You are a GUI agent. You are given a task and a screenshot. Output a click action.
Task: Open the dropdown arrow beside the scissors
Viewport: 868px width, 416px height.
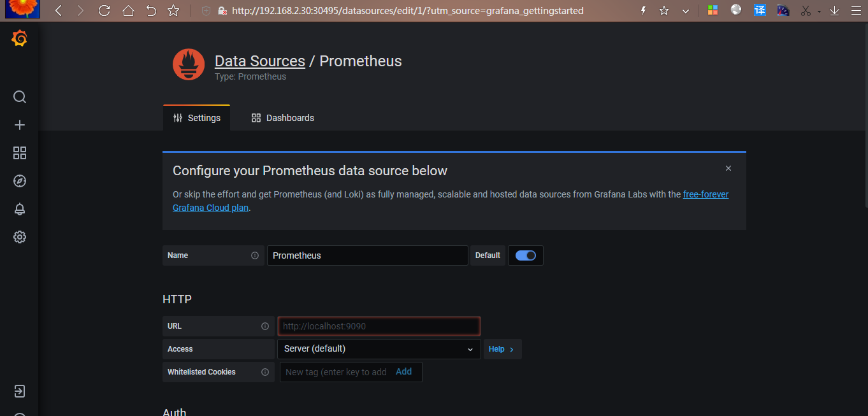[819, 11]
